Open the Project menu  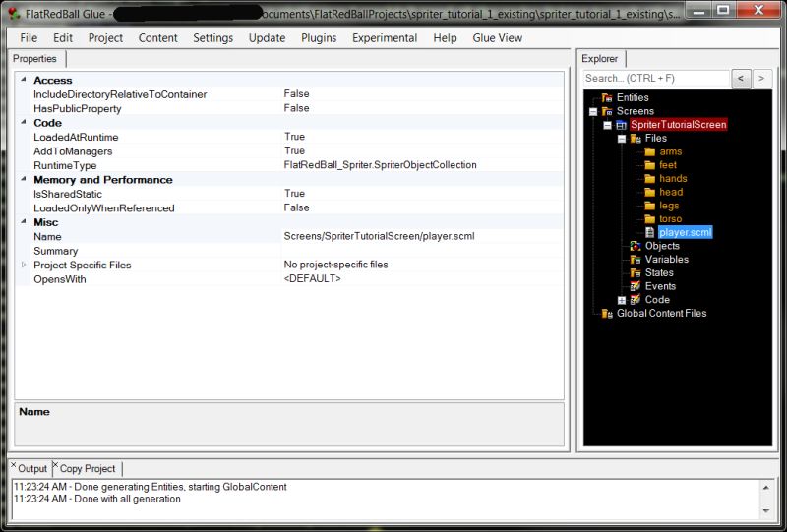click(x=105, y=38)
